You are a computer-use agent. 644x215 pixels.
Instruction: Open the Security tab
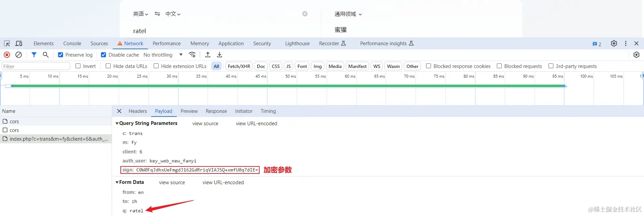click(262, 44)
